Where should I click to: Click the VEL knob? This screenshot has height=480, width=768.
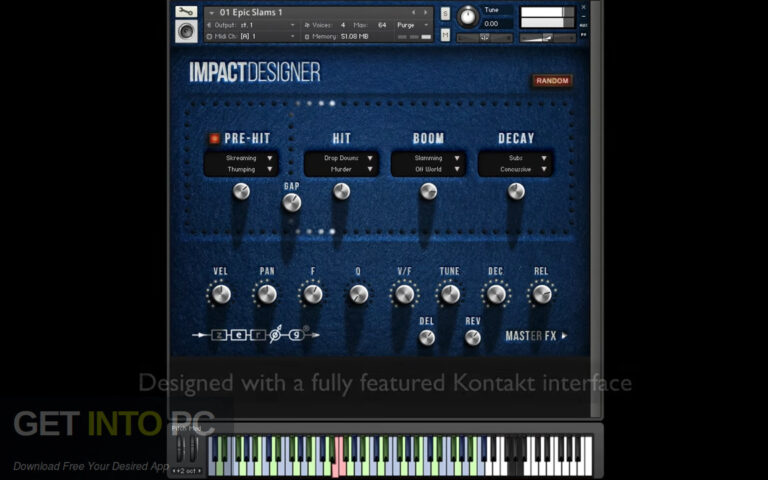point(221,294)
